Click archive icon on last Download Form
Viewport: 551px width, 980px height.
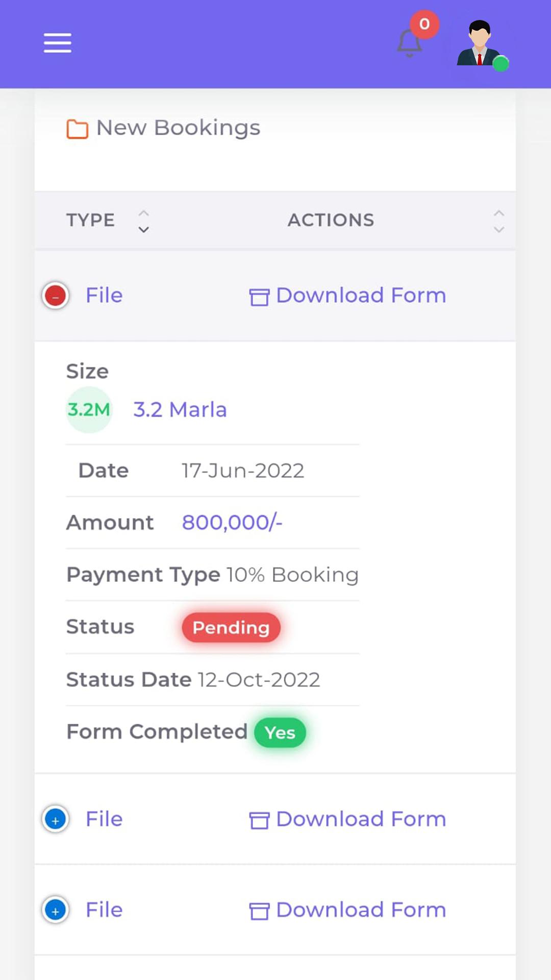(259, 911)
